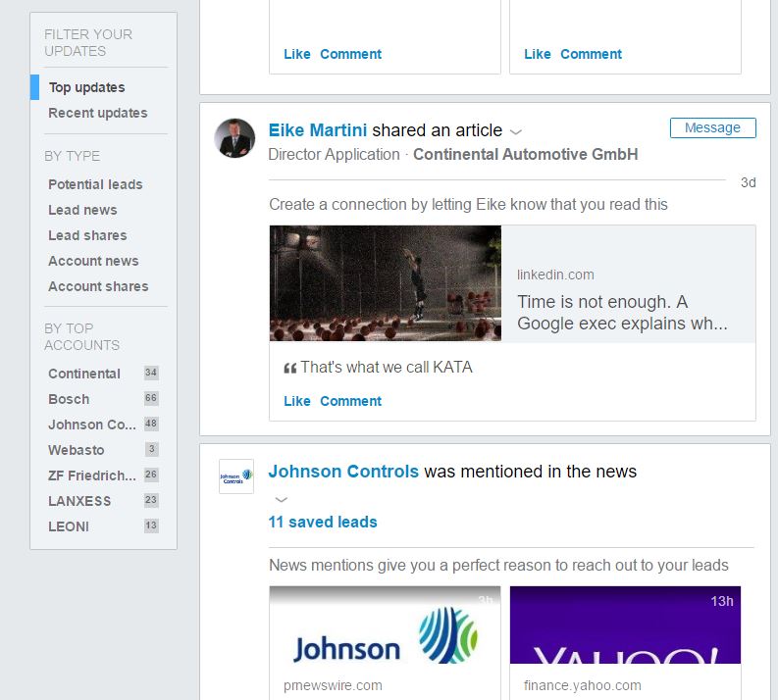Open the Continental Automotive GmbH company link
Screen dimensions: 778x700
526,154
